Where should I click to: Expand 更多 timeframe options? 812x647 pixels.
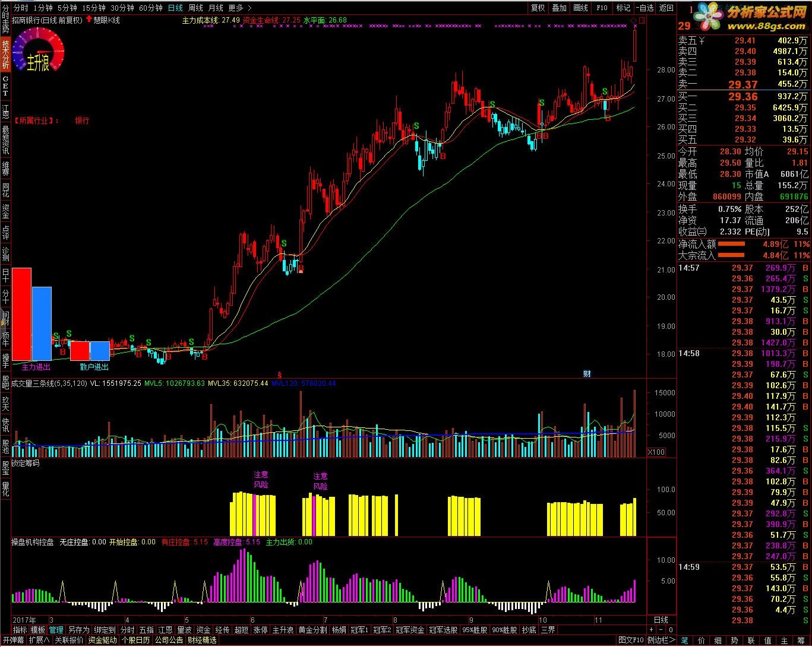point(236,8)
